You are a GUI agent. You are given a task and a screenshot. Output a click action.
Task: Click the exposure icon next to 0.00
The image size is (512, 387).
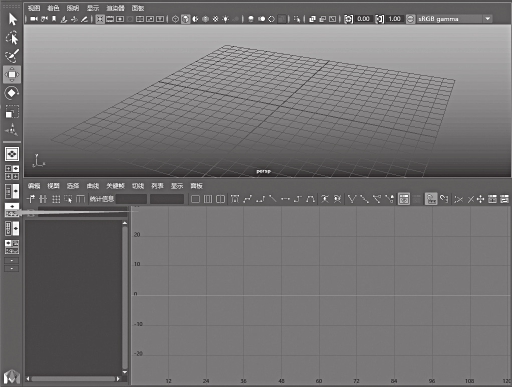coord(348,19)
